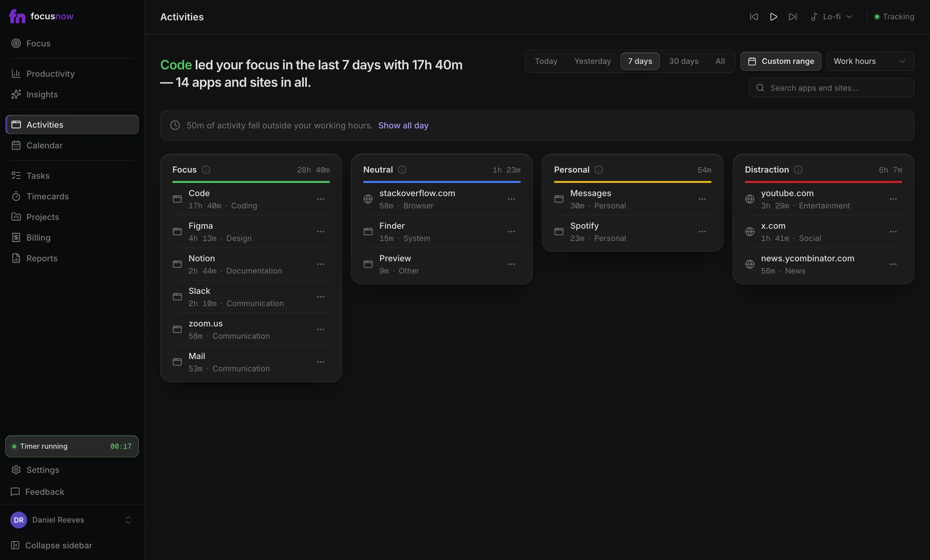
Task: Open the Calendar page
Action: point(72,145)
